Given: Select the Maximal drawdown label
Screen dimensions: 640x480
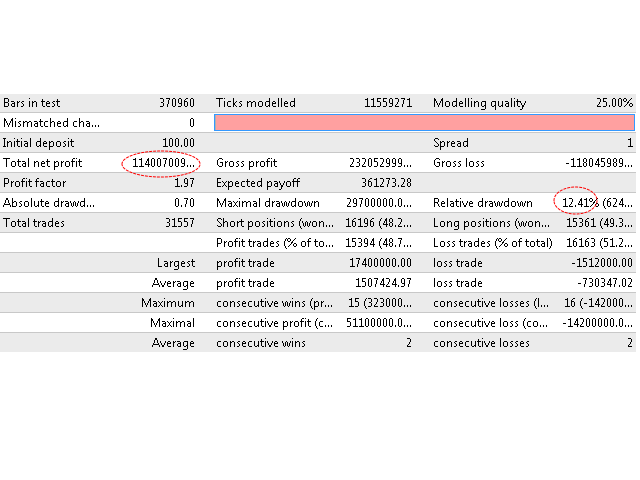Looking at the screenshot, I should (268, 203).
